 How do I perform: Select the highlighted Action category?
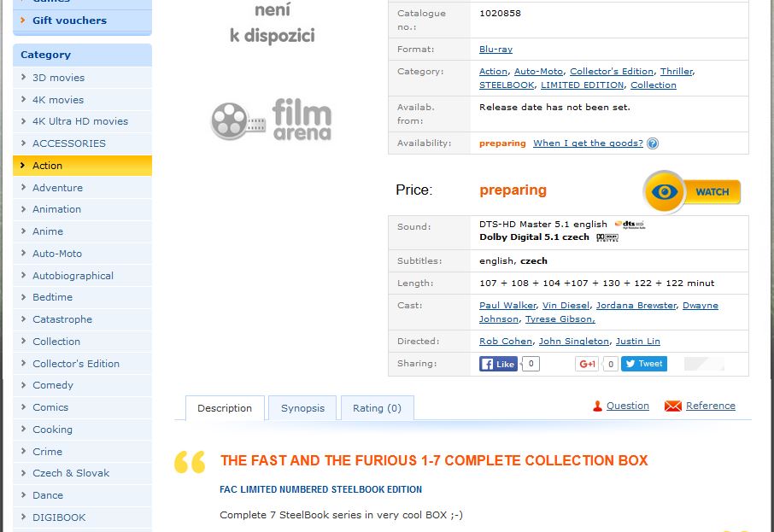point(82,166)
